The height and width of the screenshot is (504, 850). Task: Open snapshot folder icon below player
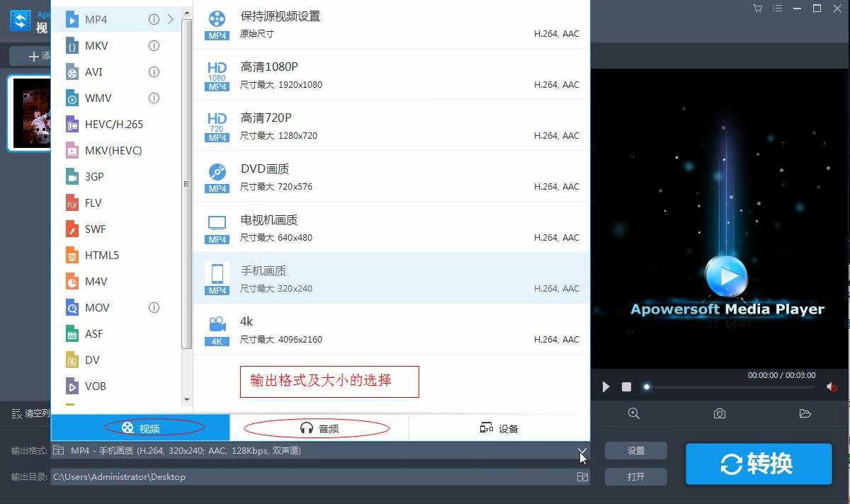[x=805, y=413]
